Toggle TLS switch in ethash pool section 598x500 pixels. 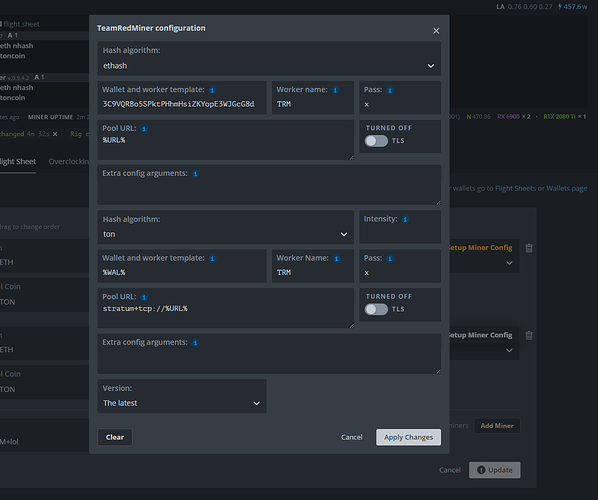(376, 141)
